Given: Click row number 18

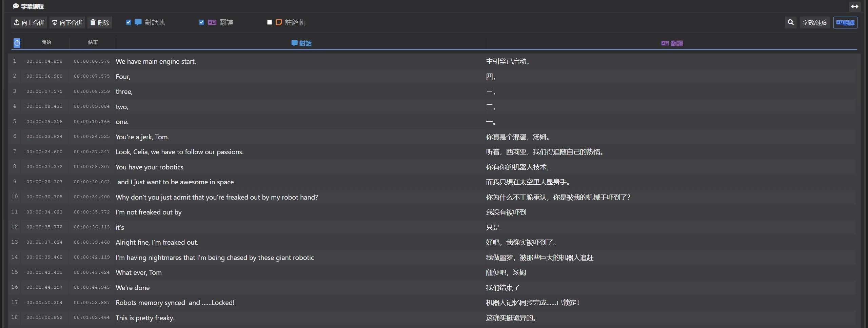Looking at the screenshot, I should tap(15, 317).
